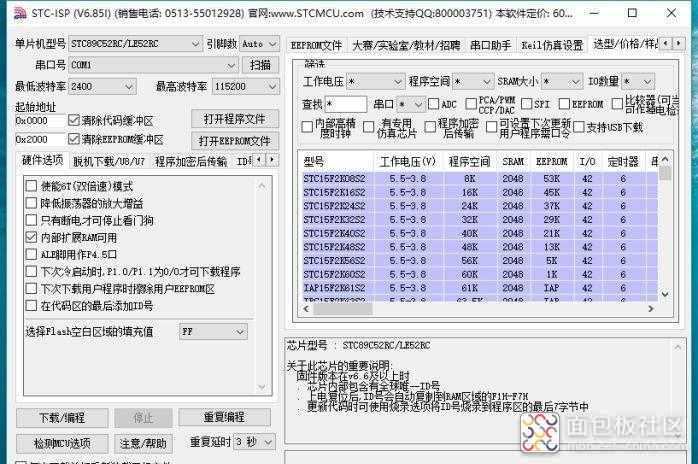698x464 pixels.
Task: Enable 6T double speed mode checkbox
Action: pos(31,186)
